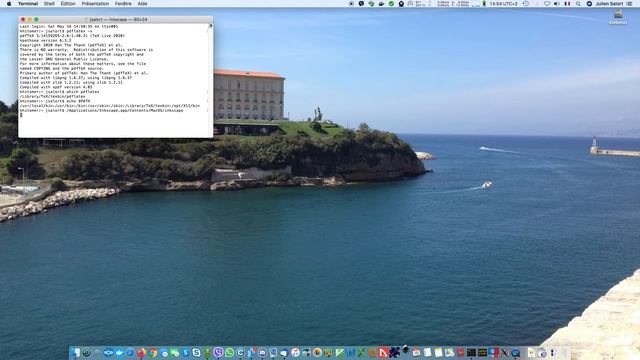Open the Notification Center list icon
This screenshot has height=360, width=640.
pos(629,3)
